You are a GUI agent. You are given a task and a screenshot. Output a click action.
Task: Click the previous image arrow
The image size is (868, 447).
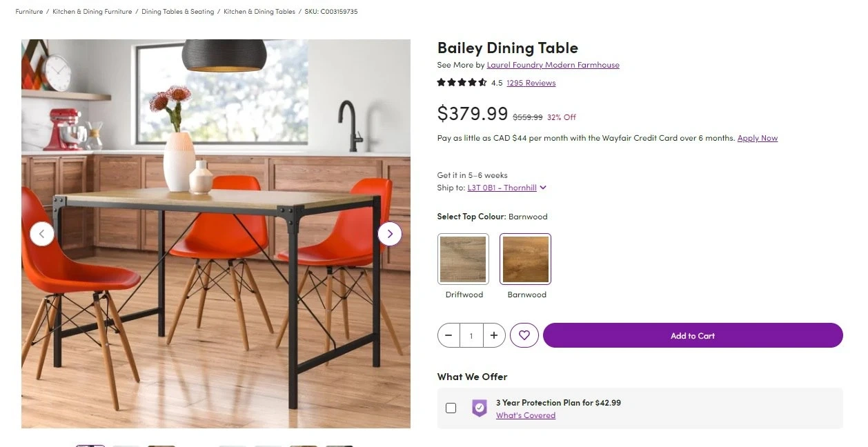click(41, 234)
